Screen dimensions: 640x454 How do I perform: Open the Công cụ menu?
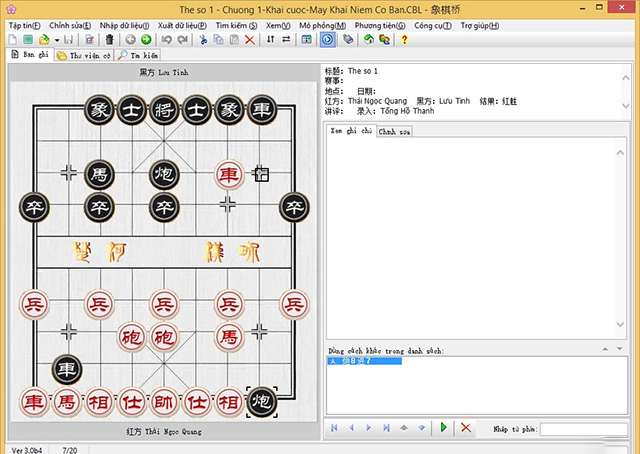click(431, 23)
